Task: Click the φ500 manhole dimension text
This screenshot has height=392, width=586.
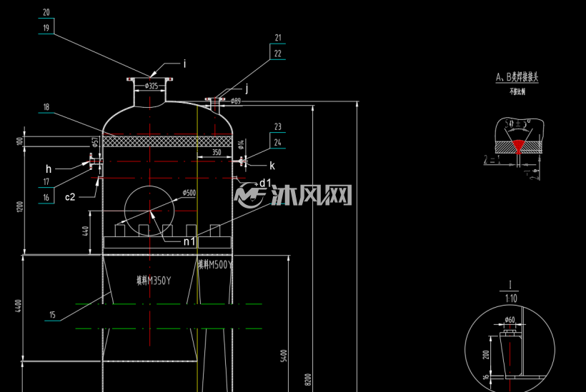Action: click(189, 193)
